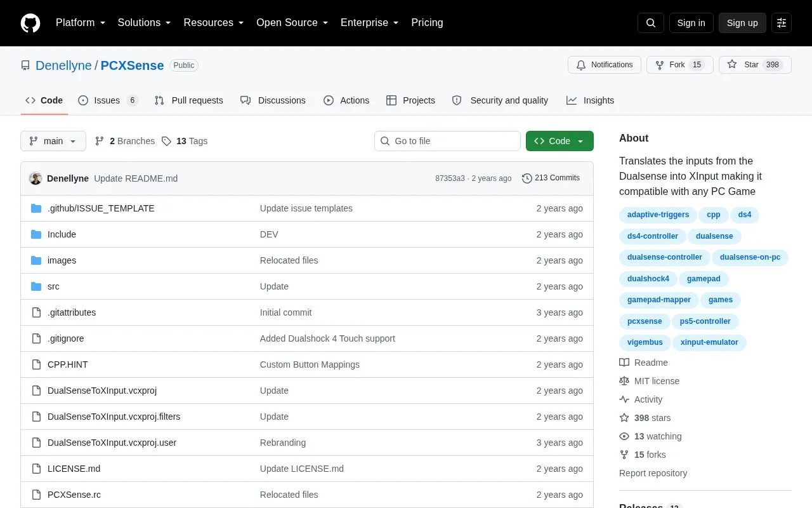Open the search magnifier button
Screen dimensions: 812x508
tap(651, 23)
